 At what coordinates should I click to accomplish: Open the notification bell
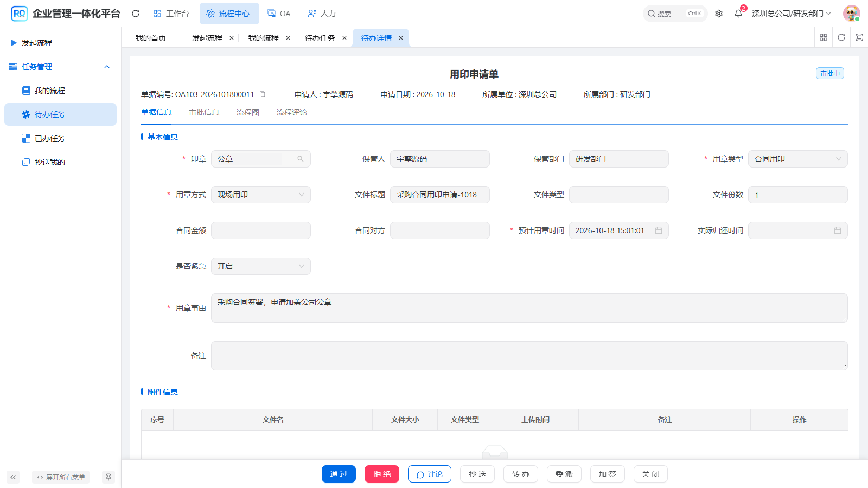[738, 14]
